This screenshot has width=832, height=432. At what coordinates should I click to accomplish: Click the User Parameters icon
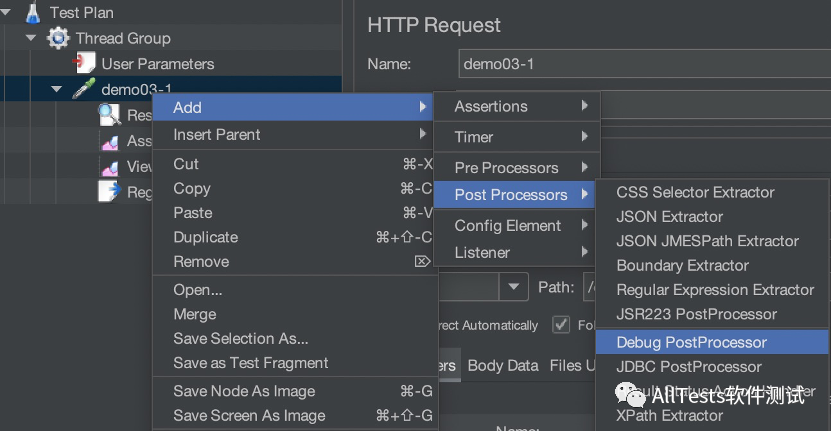[x=85, y=64]
